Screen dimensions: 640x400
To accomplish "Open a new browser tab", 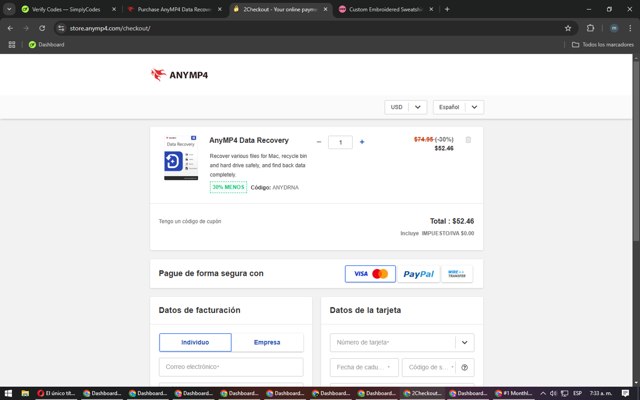I will coord(447,9).
